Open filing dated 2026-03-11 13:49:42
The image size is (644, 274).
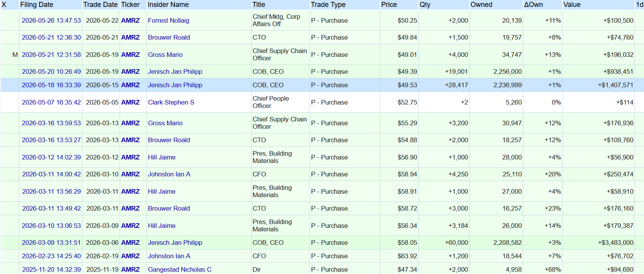pos(52,208)
